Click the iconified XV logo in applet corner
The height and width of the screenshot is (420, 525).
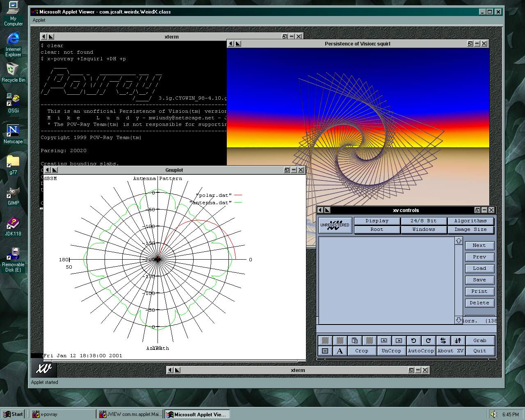pyautogui.click(x=44, y=368)
